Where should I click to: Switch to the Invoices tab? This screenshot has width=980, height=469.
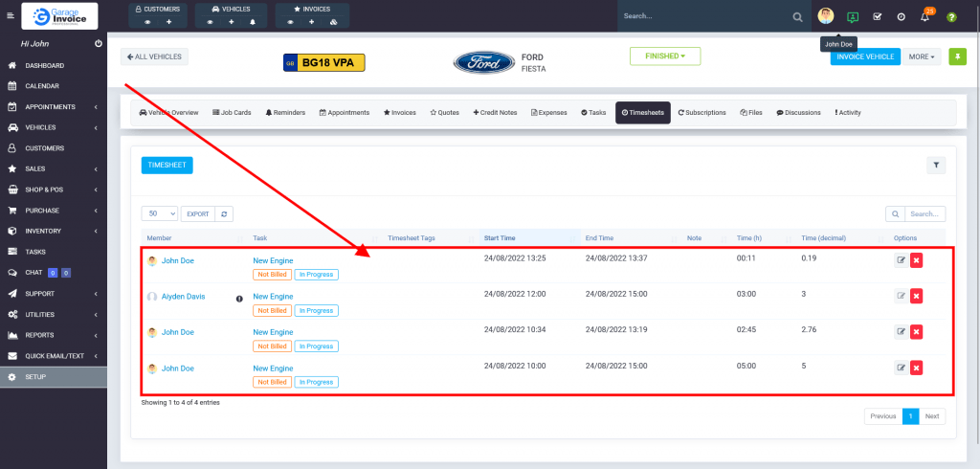tap(400, 113)
